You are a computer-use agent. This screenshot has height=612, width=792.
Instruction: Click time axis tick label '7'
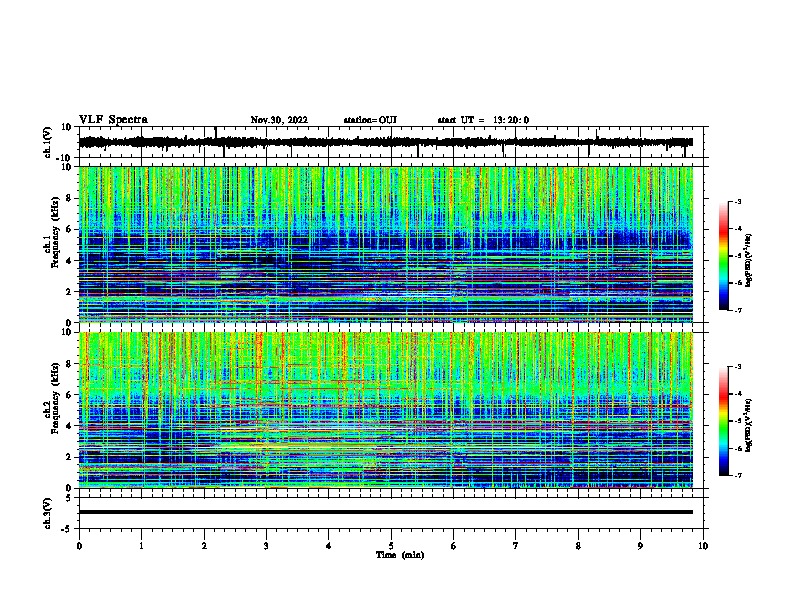tap(516, 546)
